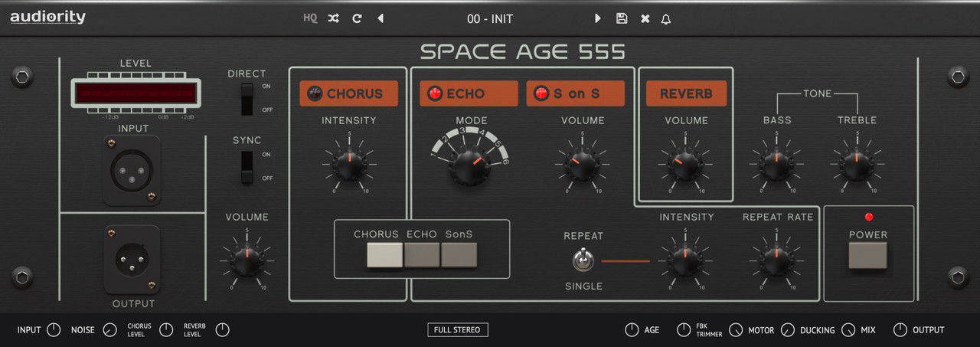Toggle the DIRECT on/off switch

(247, 99)
